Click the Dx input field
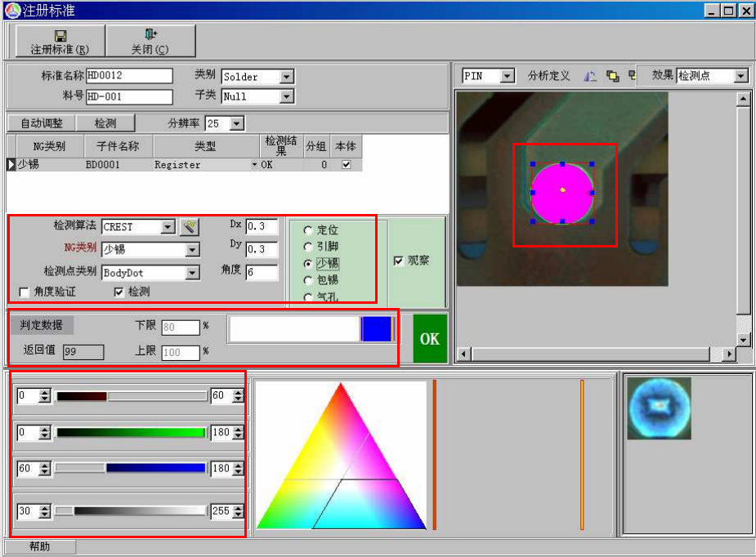 (x=262, y=226)
